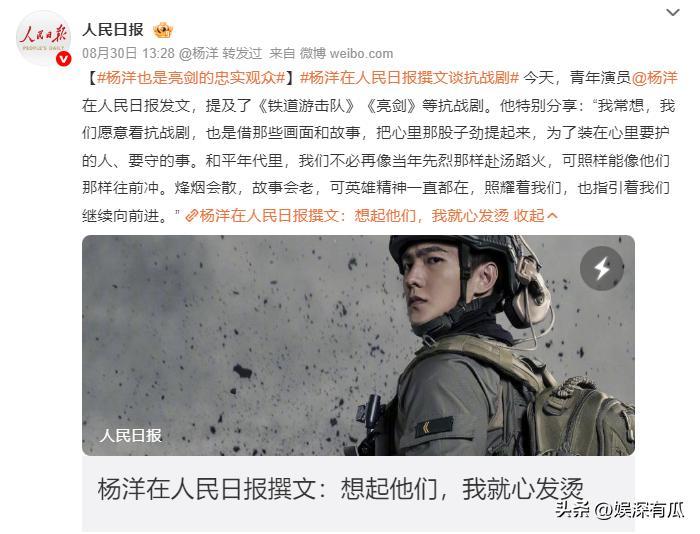Click the 头条 @娱深有瓜 watermark
Image resolution: width=700 pixels, height=534 pixels.
click(620, 510)
